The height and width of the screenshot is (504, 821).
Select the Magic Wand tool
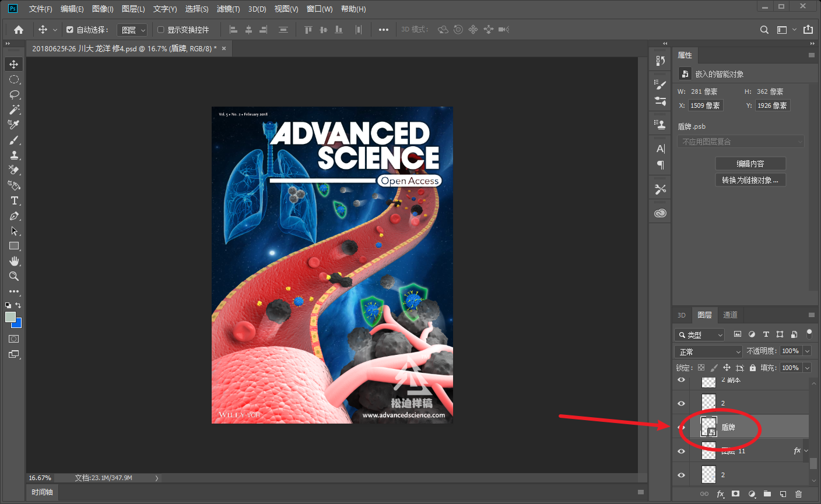14,110
